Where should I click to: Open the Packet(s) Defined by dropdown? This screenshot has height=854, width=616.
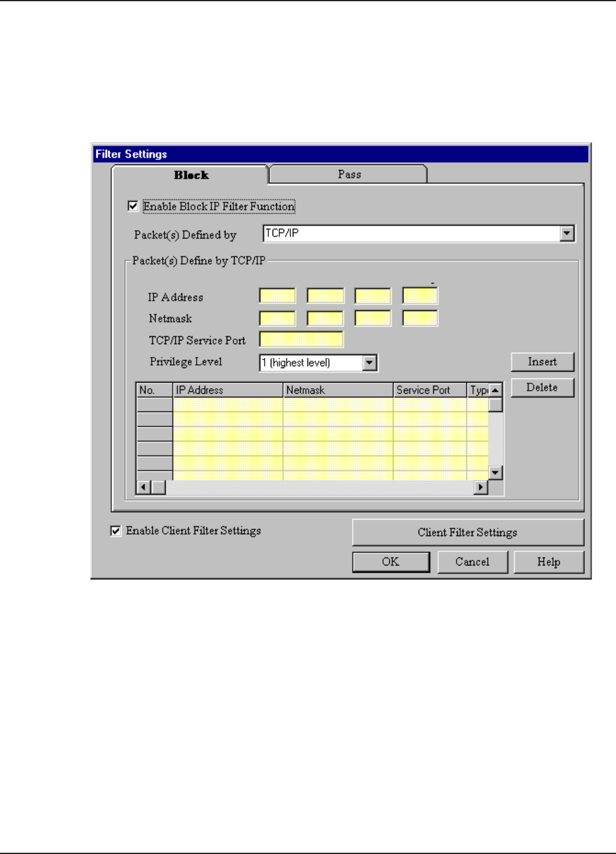coord(567,234)
